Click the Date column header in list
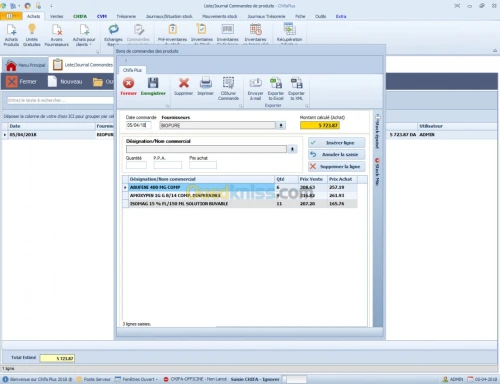Image resolution: width=500 pixels, height=384 pixels. 52,126
